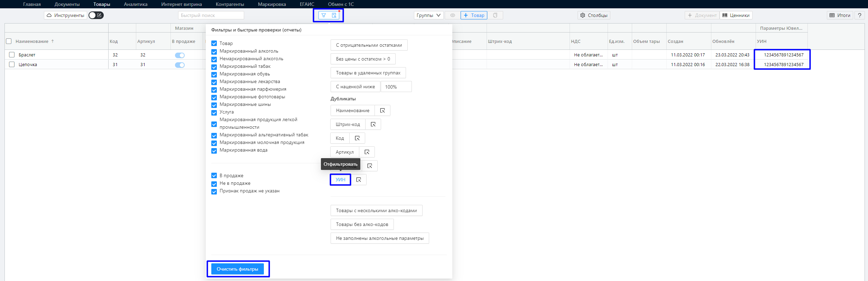Uncheck Маркированный табак checkbox
The width and height of the screenshot is (868, 281).
[214, 66]
